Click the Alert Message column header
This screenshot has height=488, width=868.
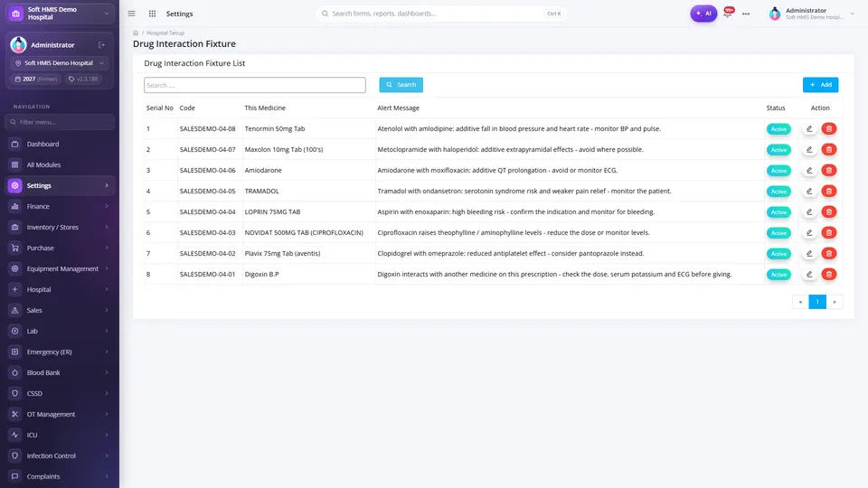point(398,108)
